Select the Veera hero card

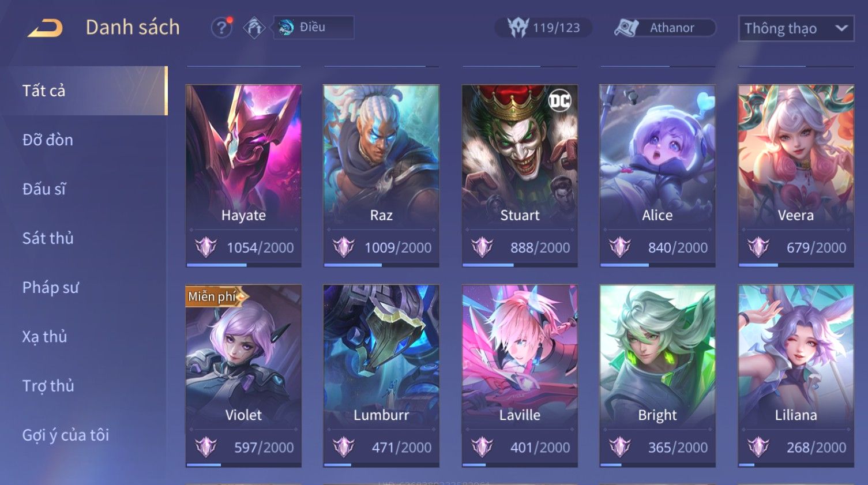coord(796,176)
